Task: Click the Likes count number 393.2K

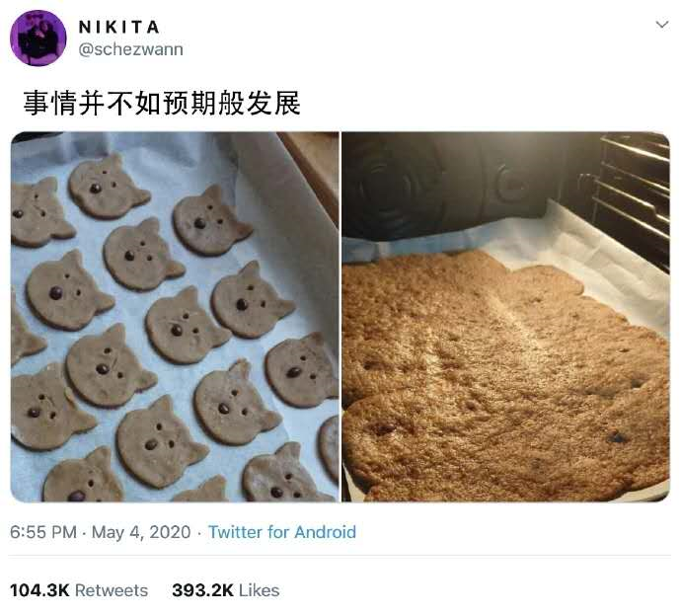Action: click(x=203, y=590)
